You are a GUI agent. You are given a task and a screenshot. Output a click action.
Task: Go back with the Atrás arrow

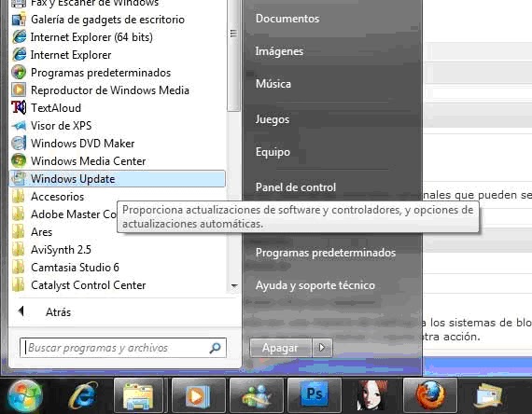click(21, 310)
